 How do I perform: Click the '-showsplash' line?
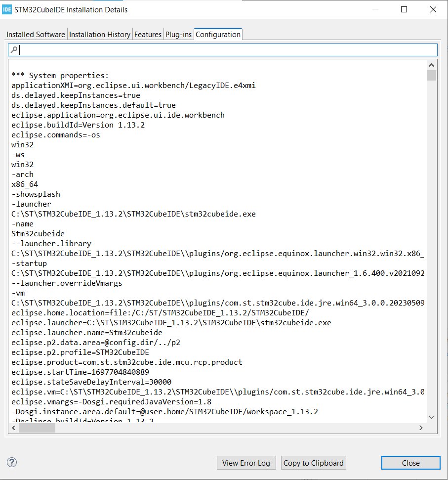click(36, 194)
